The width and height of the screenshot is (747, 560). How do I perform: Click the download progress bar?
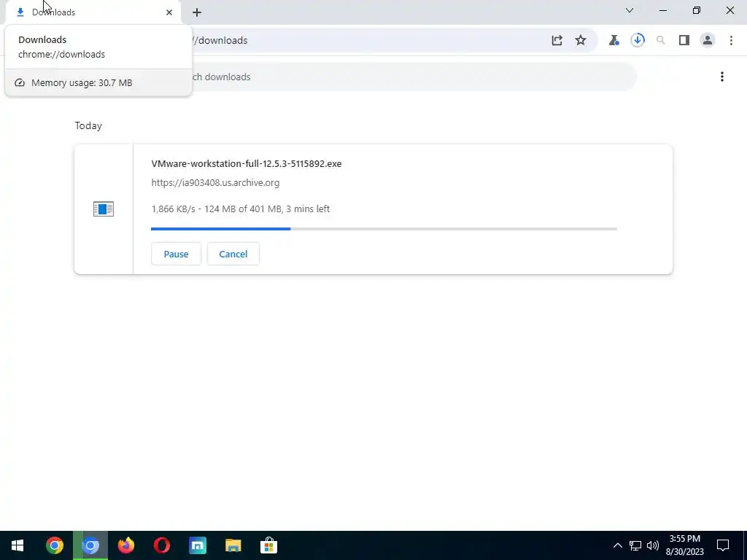click(x=384, y=229)
